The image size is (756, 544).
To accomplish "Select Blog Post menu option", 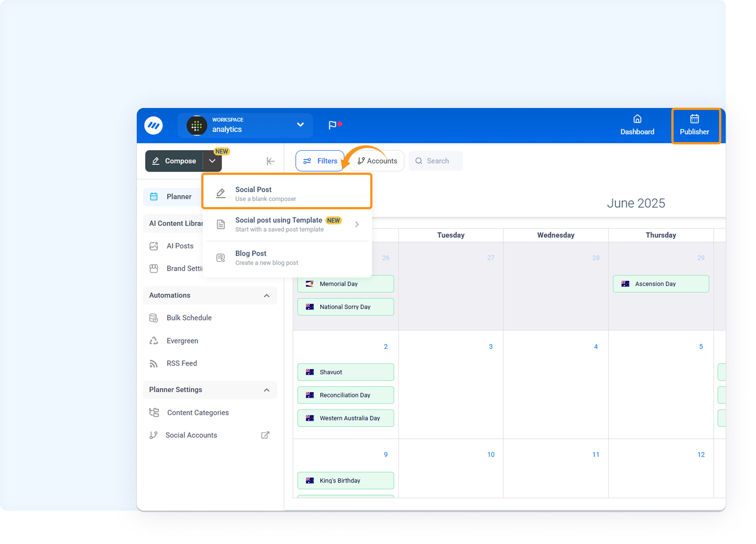I will (x=287, y=258).
